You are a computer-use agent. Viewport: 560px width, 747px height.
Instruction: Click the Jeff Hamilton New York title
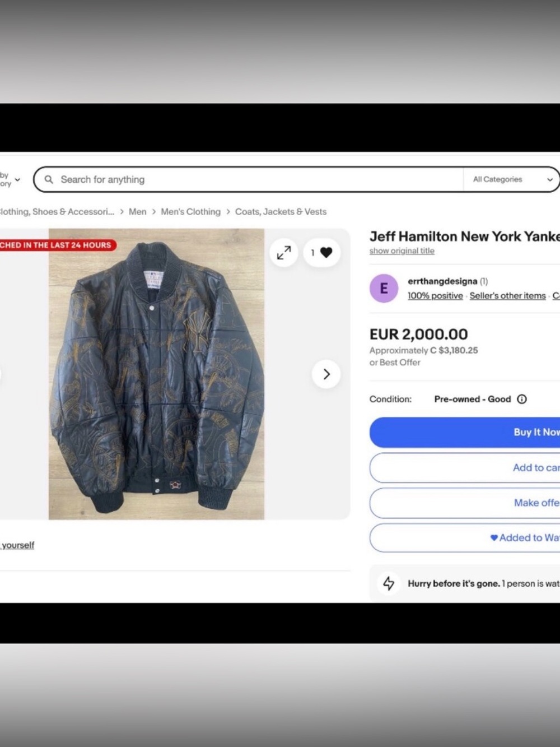pos(464,236)
